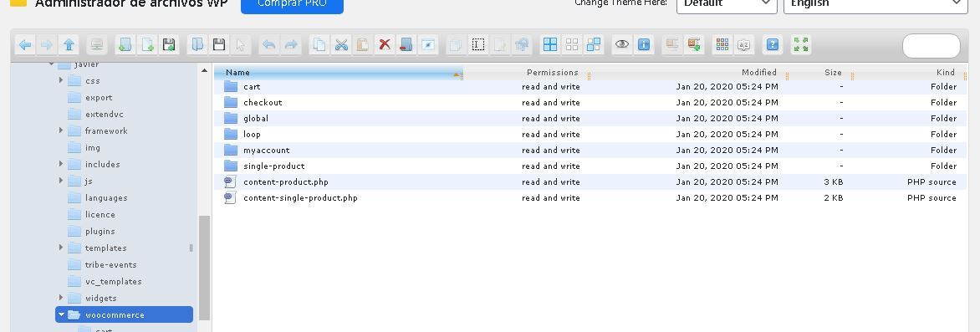The width and height of the screenshot is (980, 332).
Task: Click the Preview eye icon
Action: coord(622,45)
